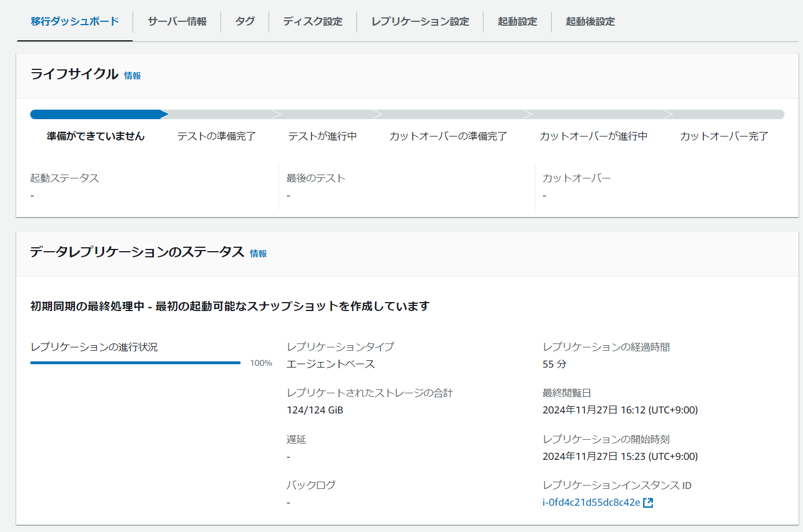The image size is (803, 532).
Task: Open replication instance i-0fd4c21d55dc8c42e link
Action: tap(591, 502)
